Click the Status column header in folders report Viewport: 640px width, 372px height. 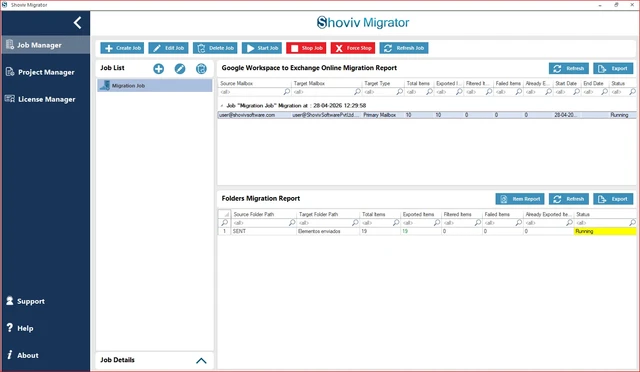pyautogui.click(x=605, y=214)
